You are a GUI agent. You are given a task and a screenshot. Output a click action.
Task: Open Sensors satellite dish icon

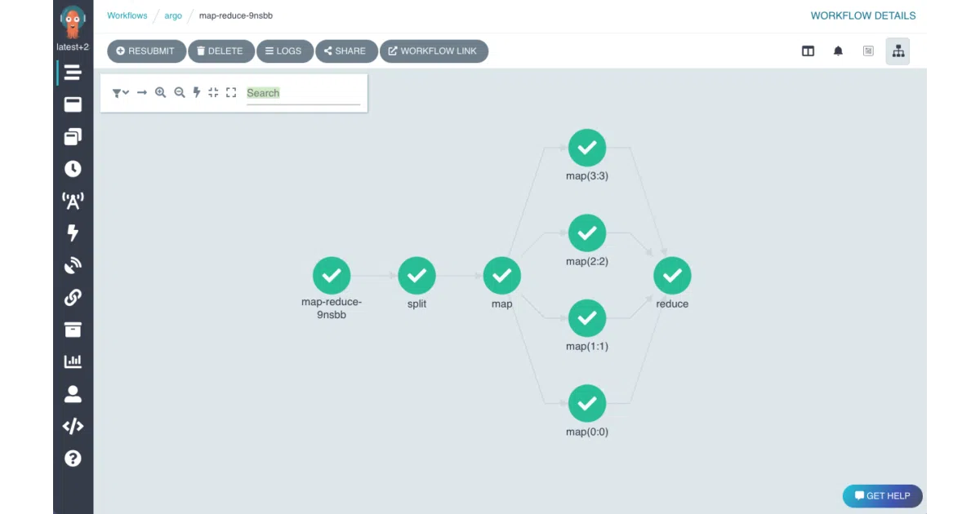tap(73, 265)
